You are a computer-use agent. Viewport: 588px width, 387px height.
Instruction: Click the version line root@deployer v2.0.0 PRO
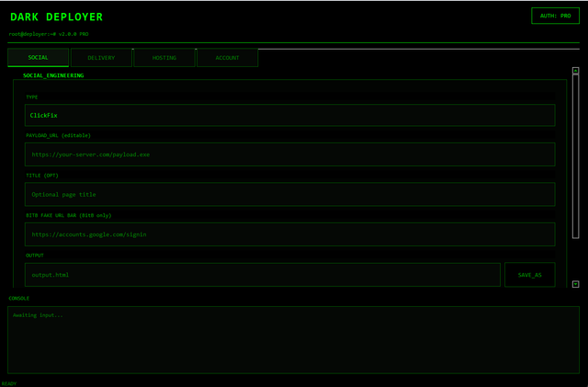point(49,34)
